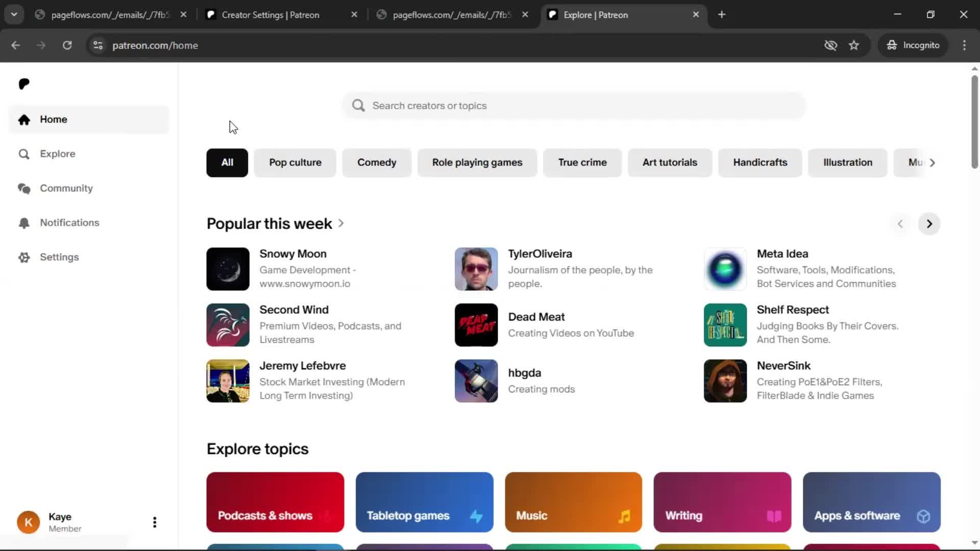
Task: Select the Comedy filter chip
Action: (x=377, y=163)
